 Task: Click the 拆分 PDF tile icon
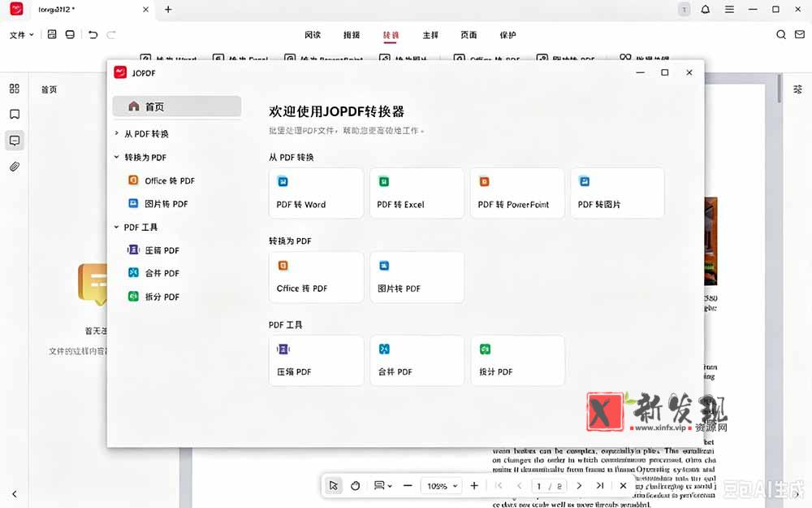[485, 350]
